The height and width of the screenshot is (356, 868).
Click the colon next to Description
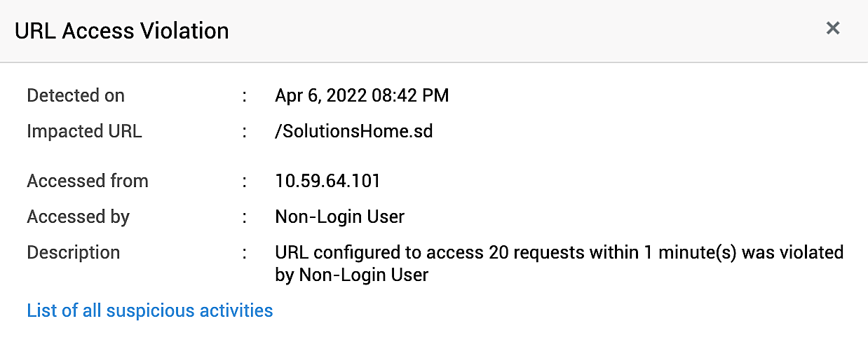point(245,252)
